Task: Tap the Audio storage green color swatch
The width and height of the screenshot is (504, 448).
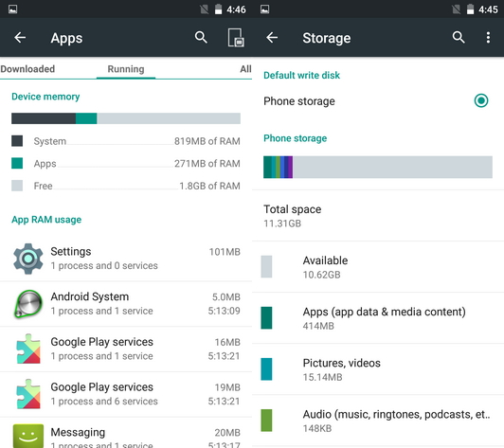Action: click(266, 420)
